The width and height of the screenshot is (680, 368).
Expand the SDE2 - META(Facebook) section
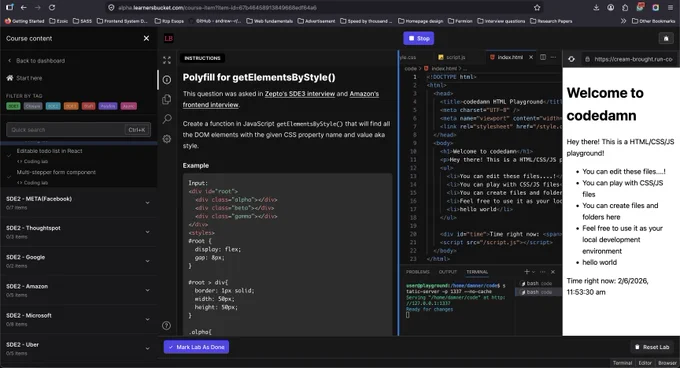click(78, 202)
